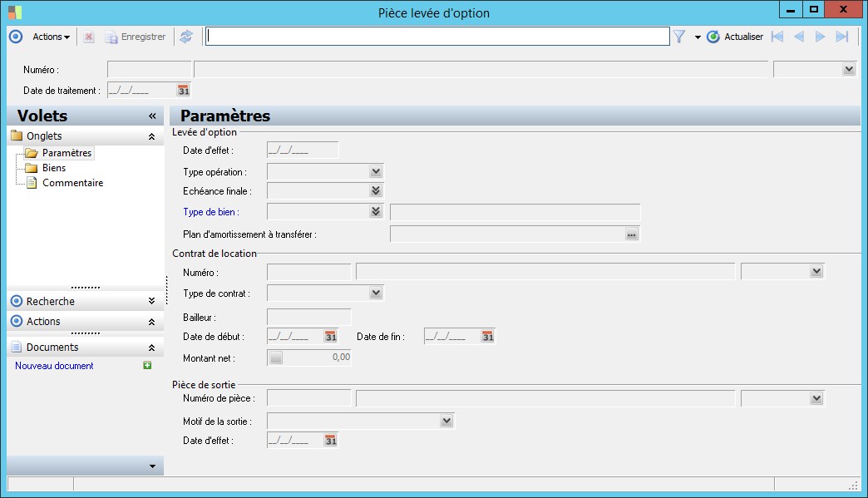Collapse the Actions pane section

(151, 322)
